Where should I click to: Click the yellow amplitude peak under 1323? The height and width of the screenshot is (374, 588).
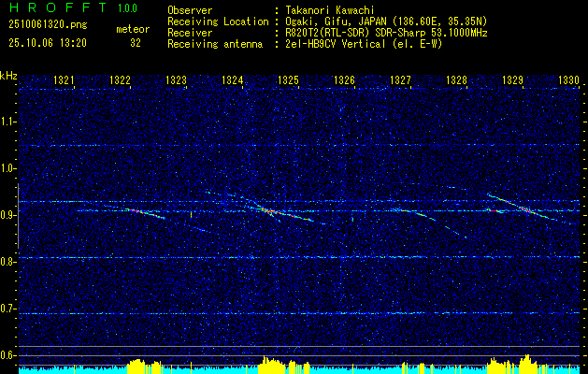tap(137, 364)
